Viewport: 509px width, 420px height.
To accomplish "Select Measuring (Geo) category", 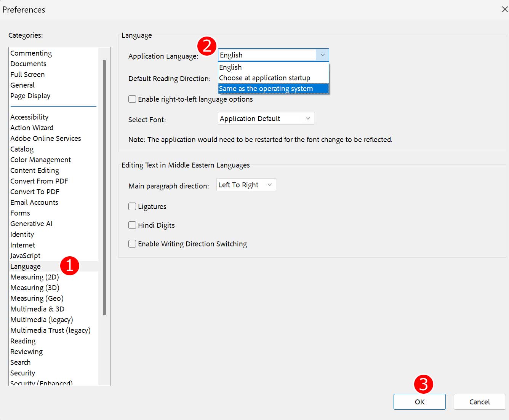I will (37, 299).
